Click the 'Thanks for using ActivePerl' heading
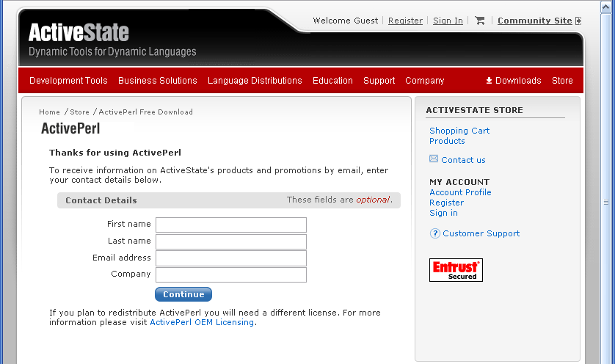 click(115, 153)
